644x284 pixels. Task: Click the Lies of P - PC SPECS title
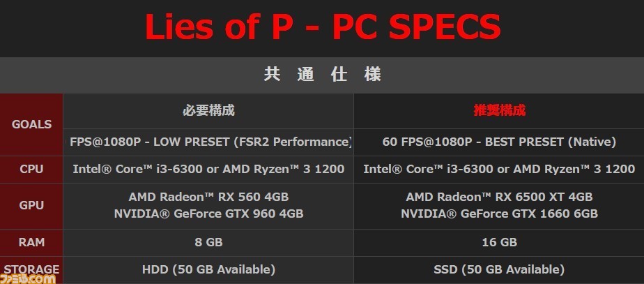point(323,27)
